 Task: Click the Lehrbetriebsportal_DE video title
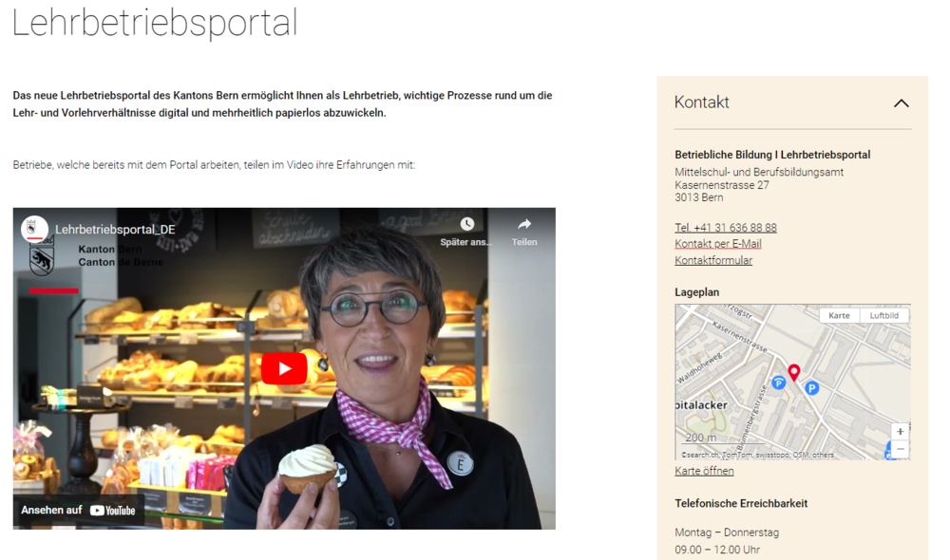pos(115,230)
